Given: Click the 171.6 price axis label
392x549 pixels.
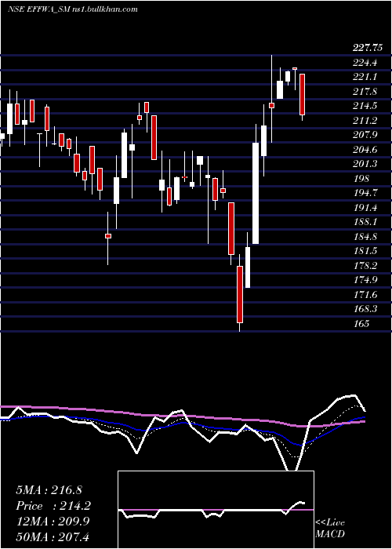Looking at the screenshot, I should (365, 295).
